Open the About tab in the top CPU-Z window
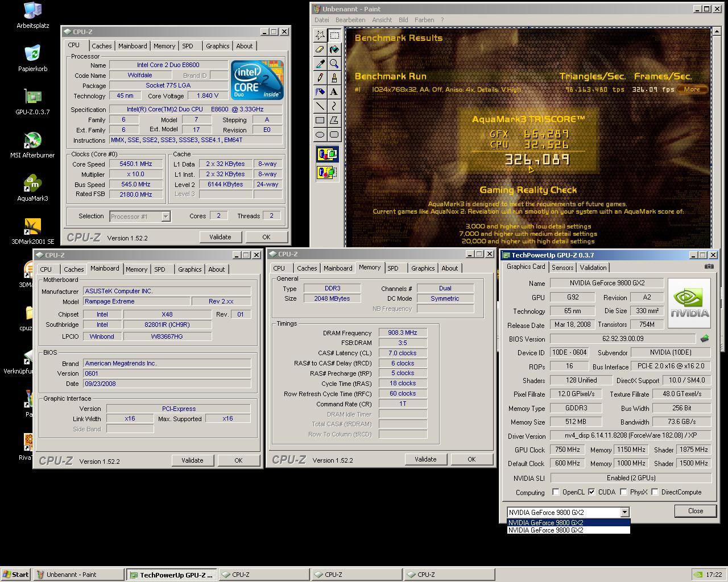728x582 pixels. point(245,46)
